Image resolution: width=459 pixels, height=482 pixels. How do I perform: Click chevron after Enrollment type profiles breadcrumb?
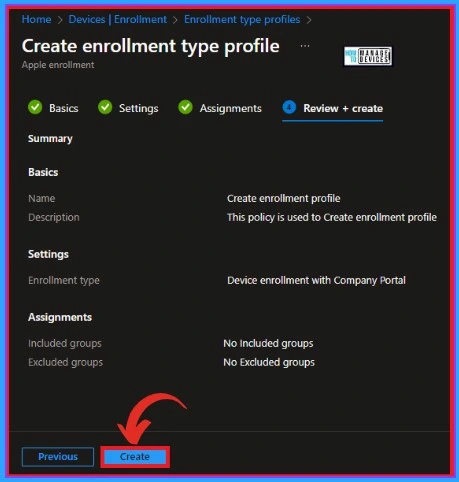[309, 20]
